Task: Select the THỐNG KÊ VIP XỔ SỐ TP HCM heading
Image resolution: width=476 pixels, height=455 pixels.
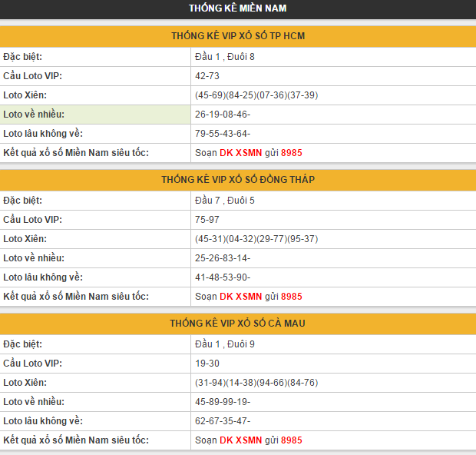Action: (x=238, y=36)
